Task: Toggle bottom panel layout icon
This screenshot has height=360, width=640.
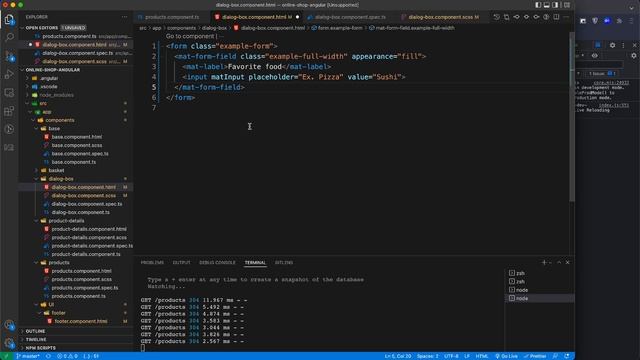Action: [547, 5]
